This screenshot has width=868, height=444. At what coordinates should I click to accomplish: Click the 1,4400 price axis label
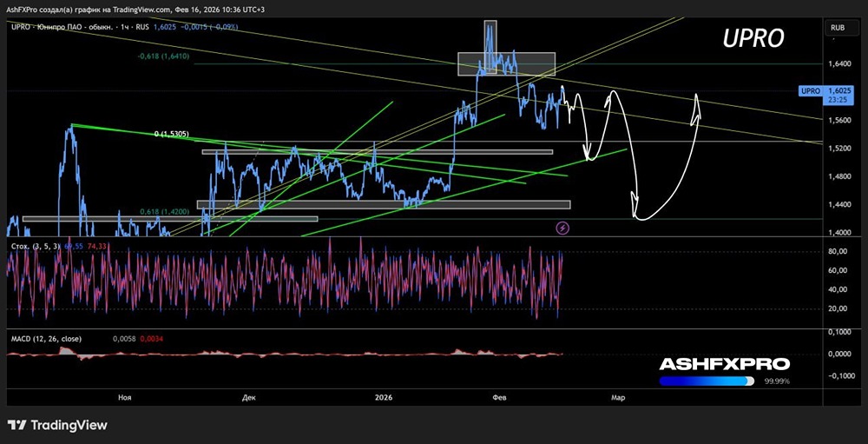point(838,204)
